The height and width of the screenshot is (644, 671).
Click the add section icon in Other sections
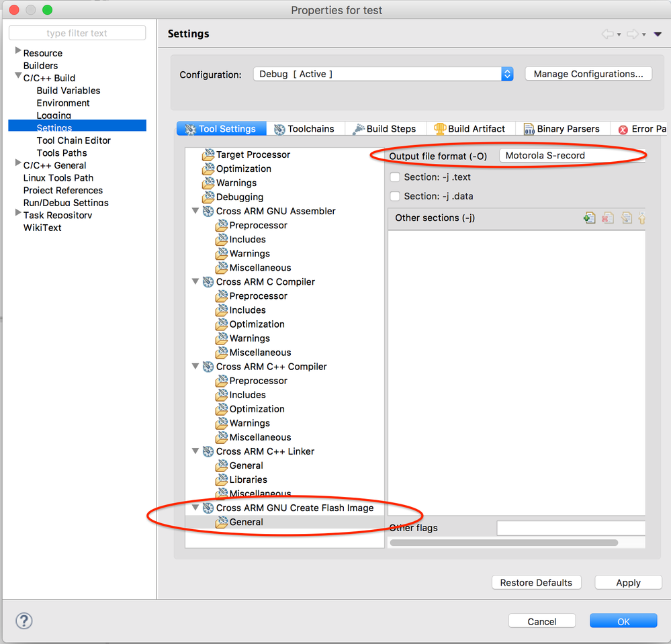click(589, 218)
